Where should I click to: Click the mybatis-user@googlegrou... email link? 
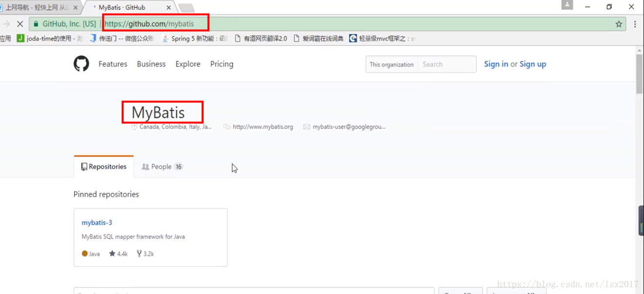point(349,127)
